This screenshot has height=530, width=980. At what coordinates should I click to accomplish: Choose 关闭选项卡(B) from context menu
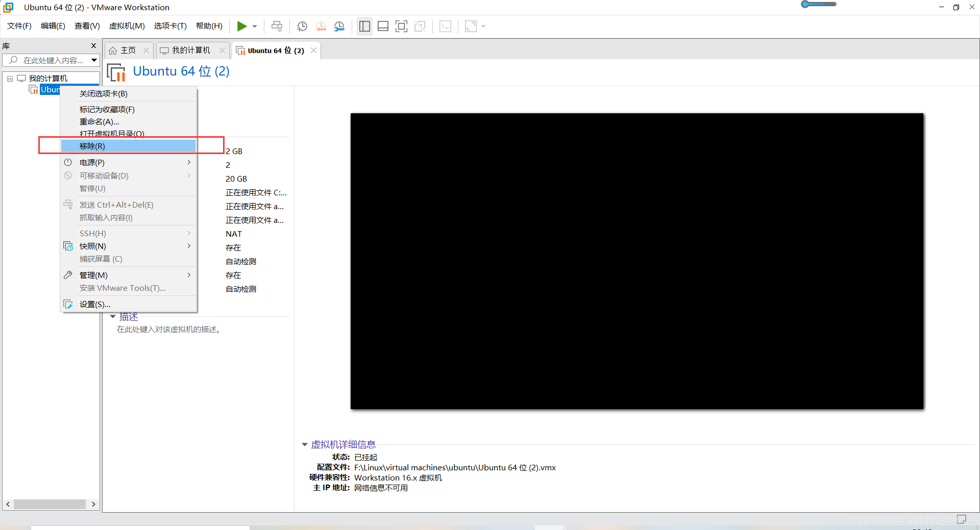tap(129, 94)
